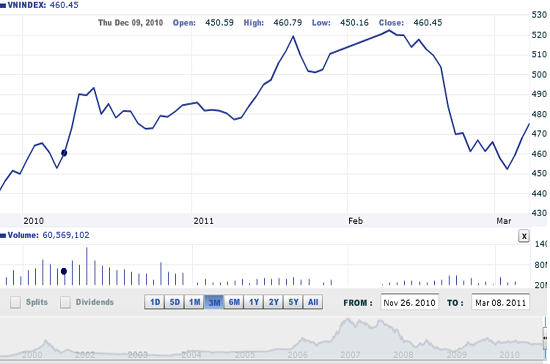This screenshot has height=364, width=550.
Task: Click the Open value 450.59
Action: [219, 23]
